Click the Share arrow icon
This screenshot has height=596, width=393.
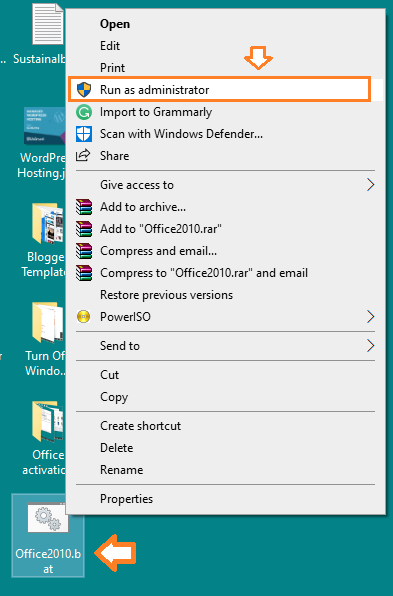(x=83, y=155)
